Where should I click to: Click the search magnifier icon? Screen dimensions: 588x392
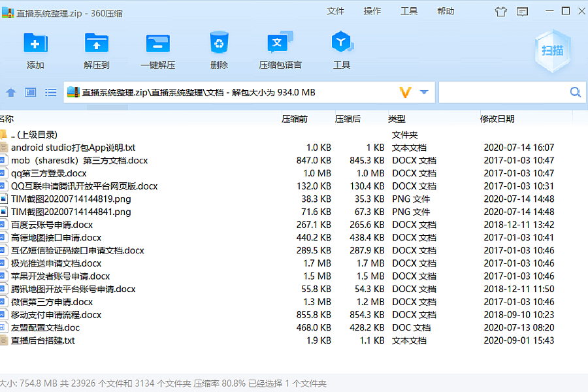coord(575,92)
